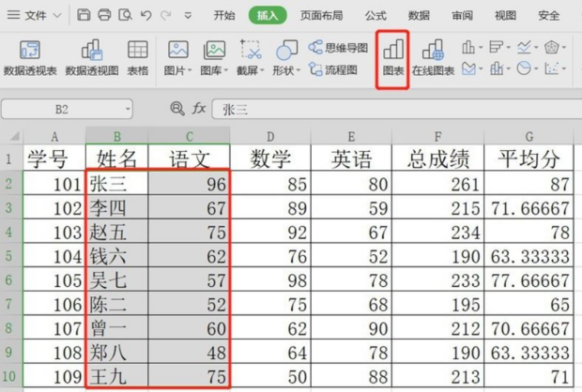Insert a scatter chart from ribbon

pos(555,68)
